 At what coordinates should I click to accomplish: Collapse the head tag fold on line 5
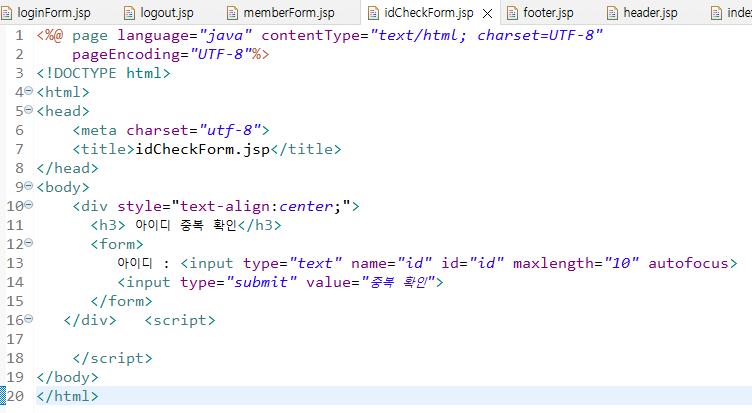point(29,110)
